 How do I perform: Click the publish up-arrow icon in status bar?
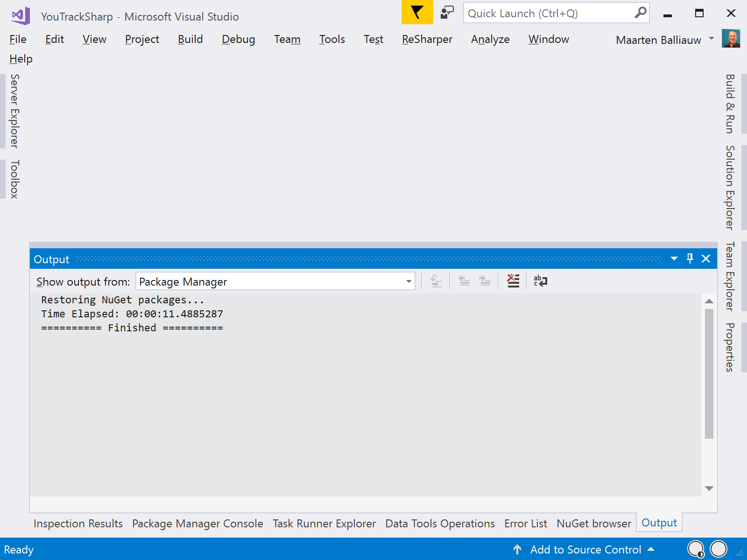pyautogui.click(x=517, y=549)
